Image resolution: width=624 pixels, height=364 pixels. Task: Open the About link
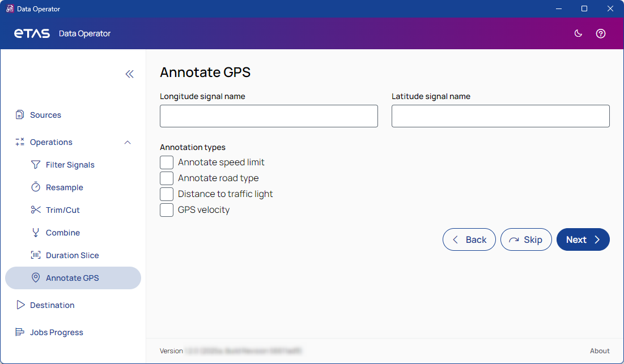(x=600, y=351)
